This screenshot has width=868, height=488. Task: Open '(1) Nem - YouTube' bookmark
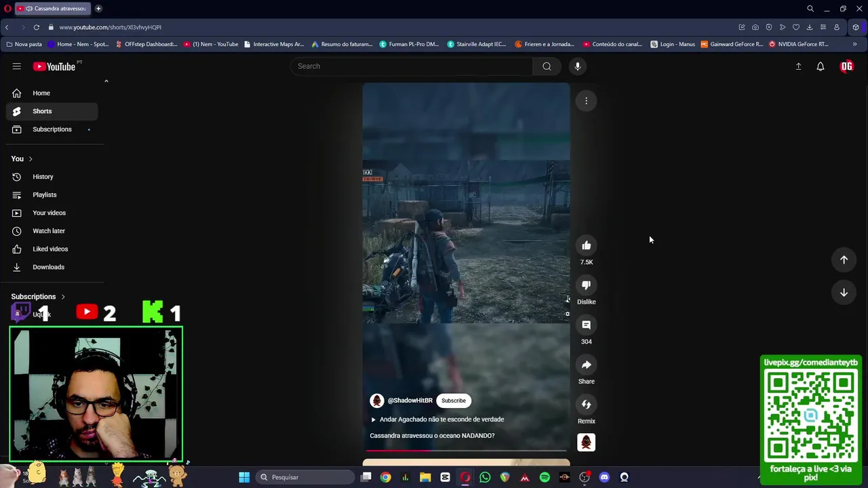[211, 44]
